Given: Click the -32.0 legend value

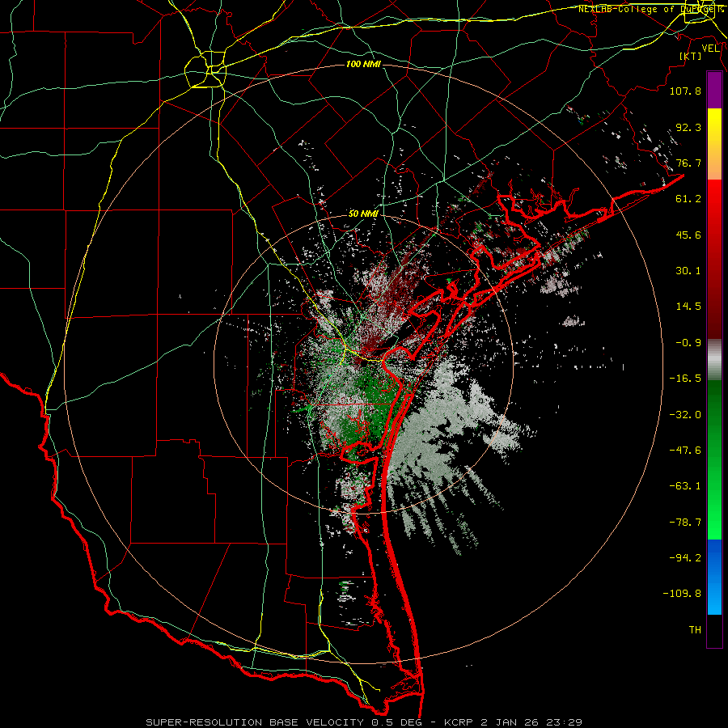Looking at the screenshot, I should tap(685, 415).
